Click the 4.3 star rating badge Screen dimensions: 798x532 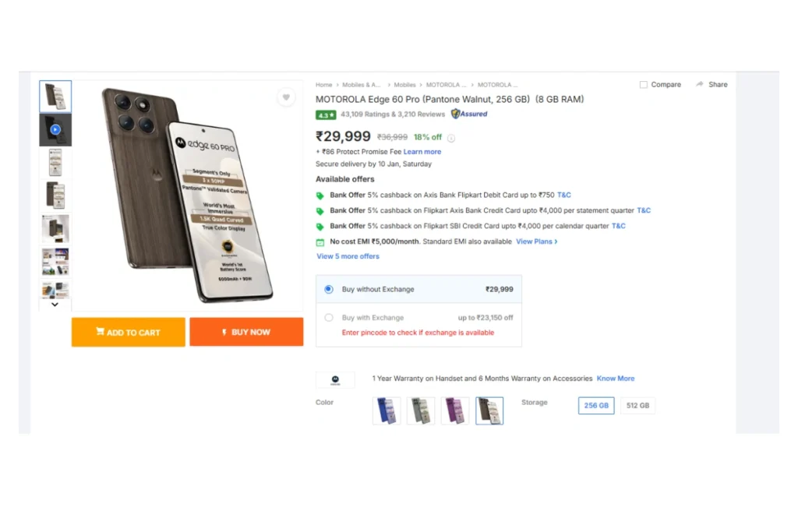coord(326,115)
